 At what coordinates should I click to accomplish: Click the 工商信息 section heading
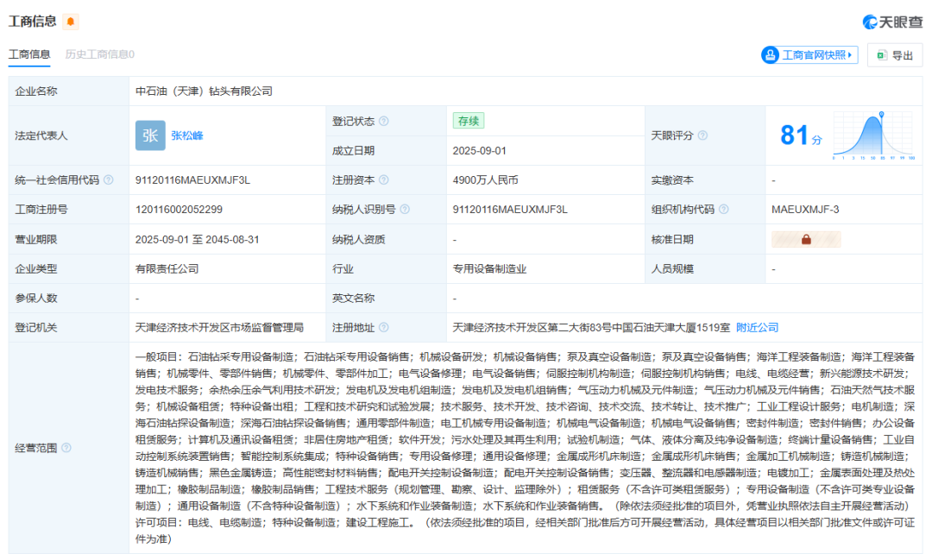click(x=33, y=22)
